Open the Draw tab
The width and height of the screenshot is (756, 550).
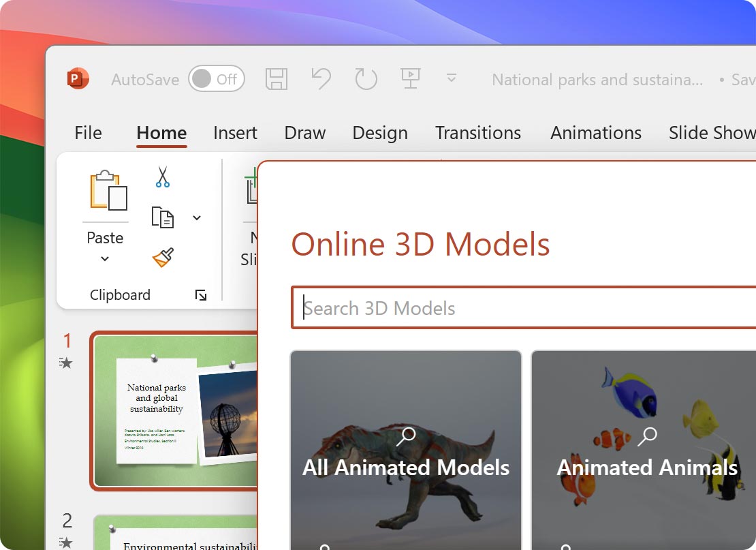(x=304, y=133)
